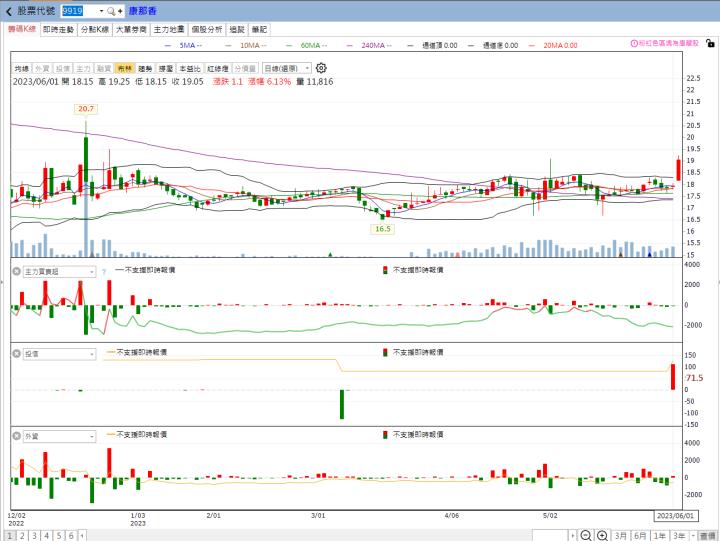Click the 60MA legend entry
This screenshot has height=541, width=720.
pos(307,45)
